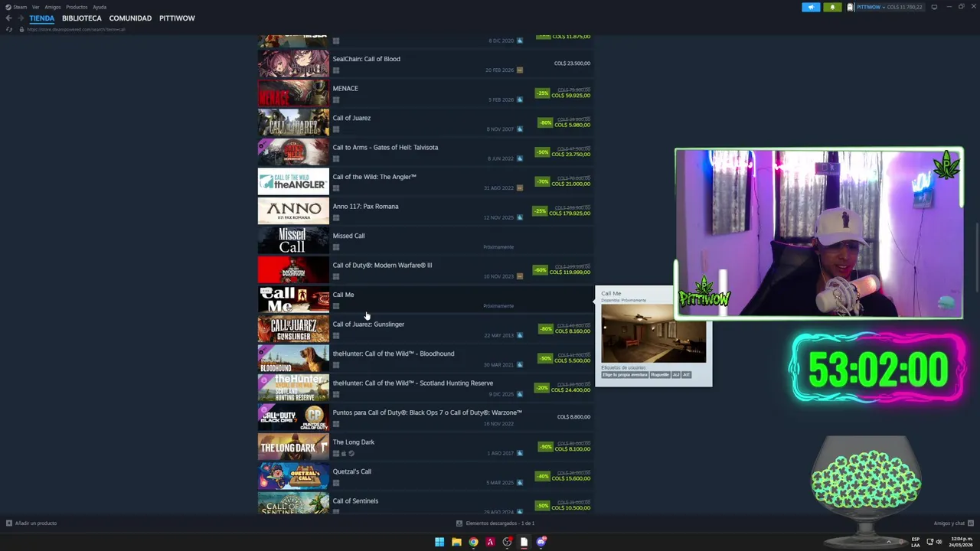Click The Long Dark thumbnail

click(293, 447)
